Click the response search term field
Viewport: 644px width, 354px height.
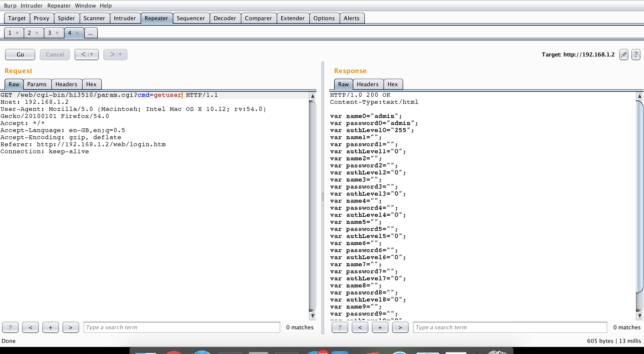pyautogui.click(x=510, y=327)
